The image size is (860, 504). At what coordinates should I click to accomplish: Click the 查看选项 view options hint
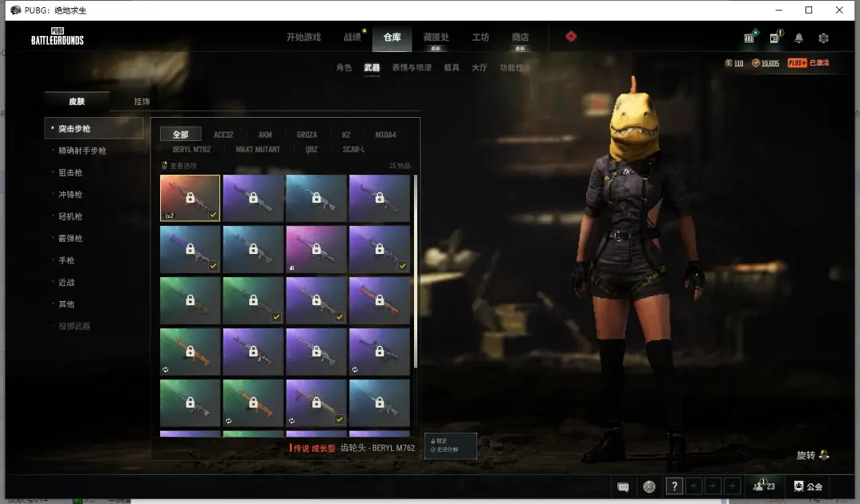point(179,166)
